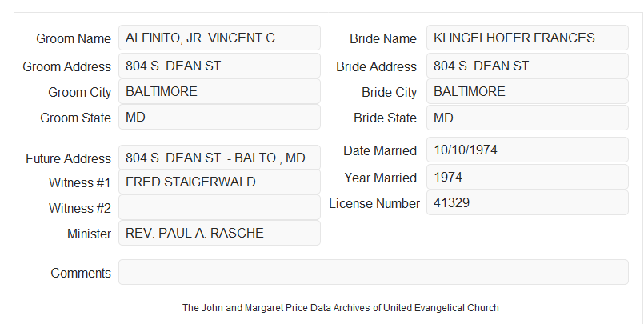Select the Date Married field
This screenshot has width=644, height=324.
(x=527, y=150)
